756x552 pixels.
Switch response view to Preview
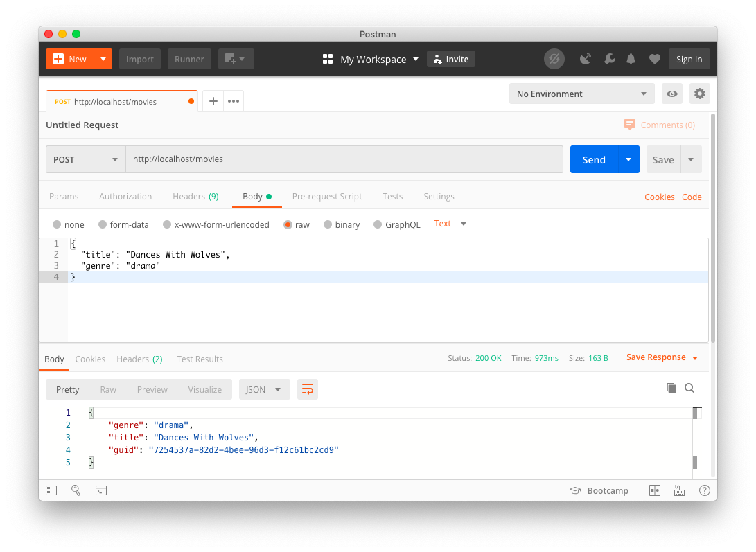[x=152, y=389]
